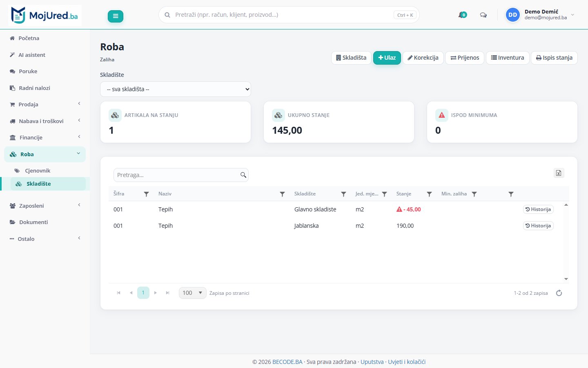The image size is (588, 368).
Task: Change the records-per-page dropdown showing 100
Action: 193,293
